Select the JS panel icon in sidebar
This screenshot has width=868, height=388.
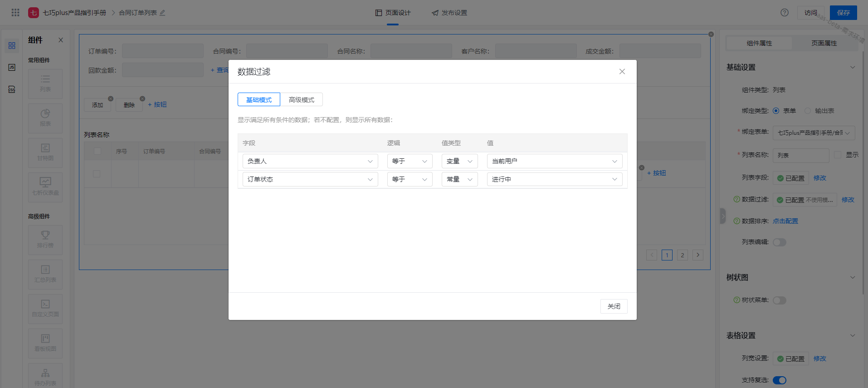coord(12,67)
